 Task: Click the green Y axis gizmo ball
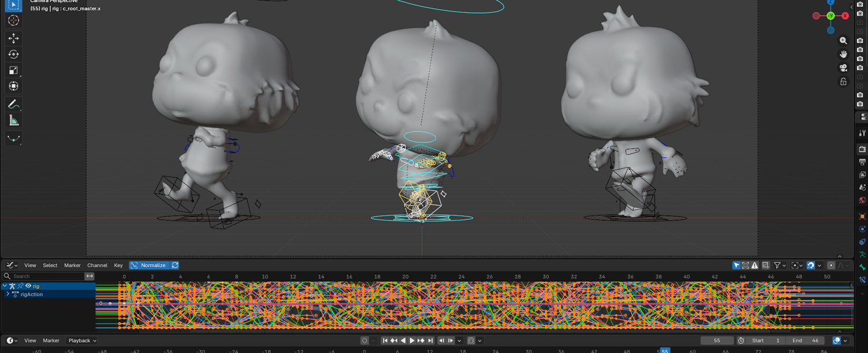pyautogui.click(x=830, y=16)
